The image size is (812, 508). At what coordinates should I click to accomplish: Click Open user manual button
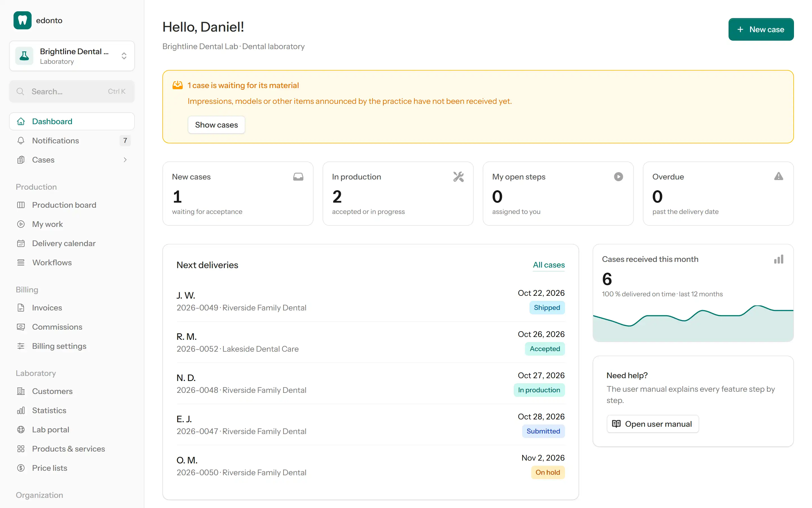coord(653,424)
